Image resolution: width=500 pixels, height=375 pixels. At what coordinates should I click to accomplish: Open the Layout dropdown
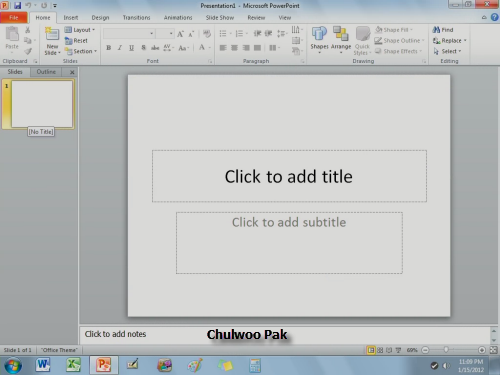tap(80, 30)
